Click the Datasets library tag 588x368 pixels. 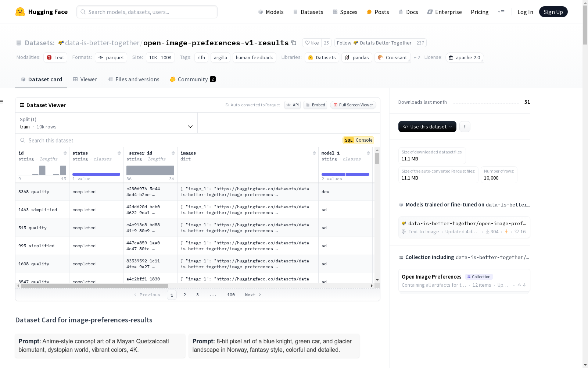pos(322,57)
